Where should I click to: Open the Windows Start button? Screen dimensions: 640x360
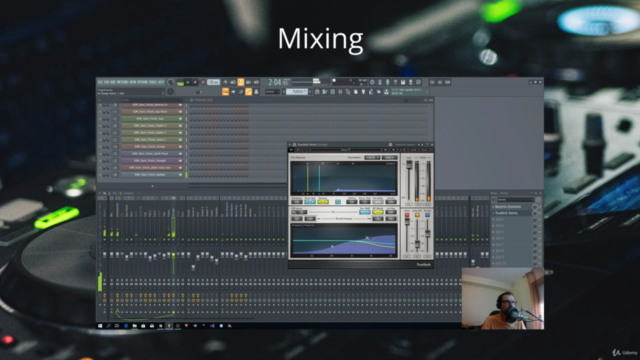[x=100, y=326]
